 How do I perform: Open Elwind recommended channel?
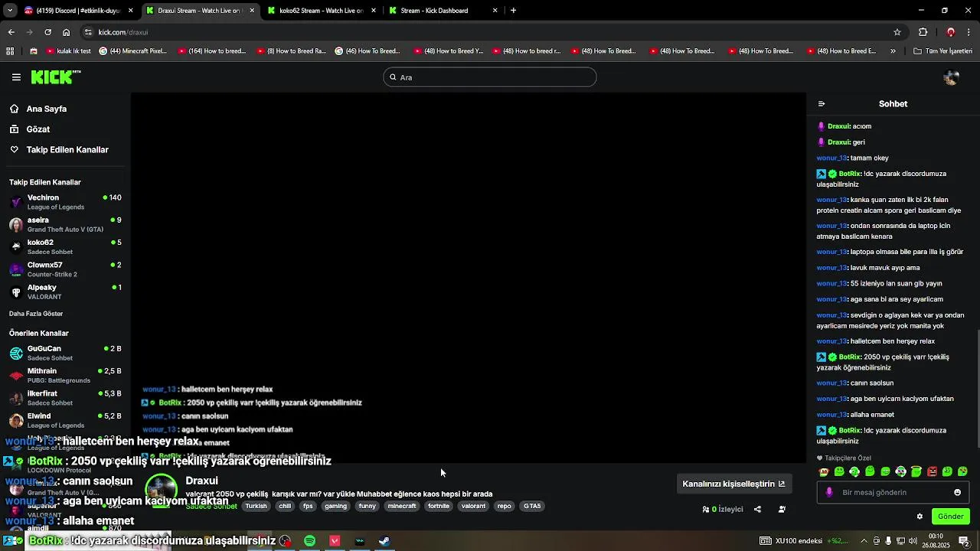pos(66,420)
